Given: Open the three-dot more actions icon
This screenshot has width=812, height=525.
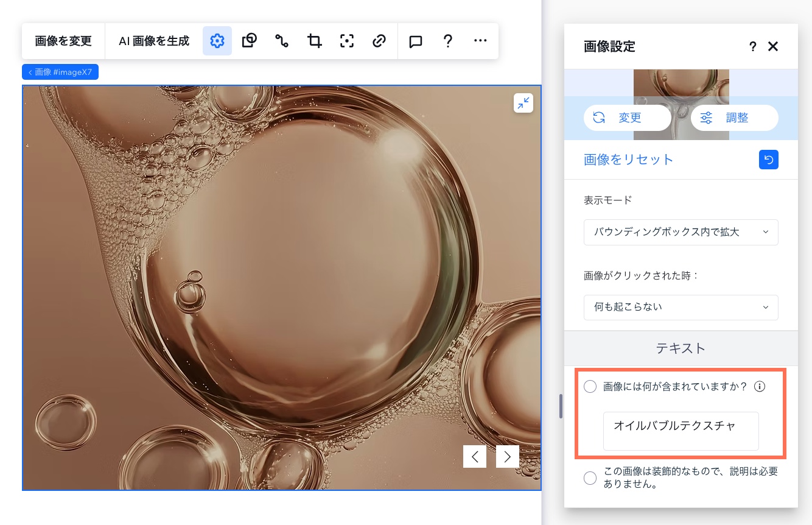Looking at the screenshot, I should [480, 41].
